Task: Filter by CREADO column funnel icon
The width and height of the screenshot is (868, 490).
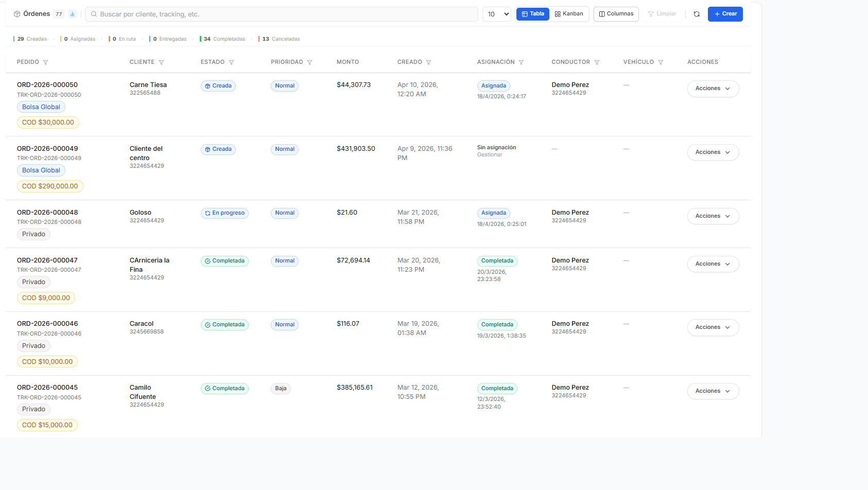Action: pyautogui.click(x=428, y=62)
